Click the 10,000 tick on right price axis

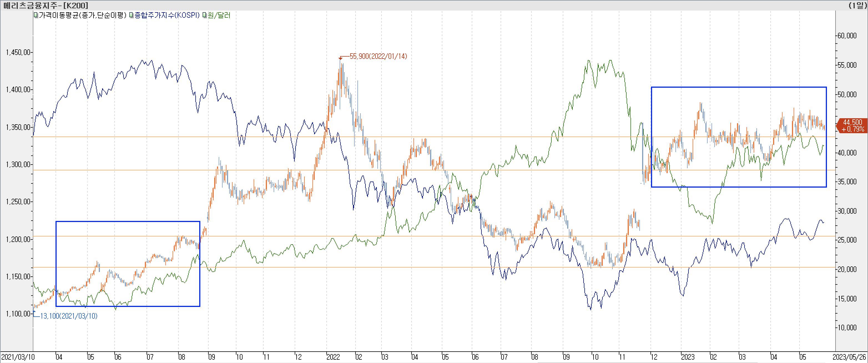(847, 327)
